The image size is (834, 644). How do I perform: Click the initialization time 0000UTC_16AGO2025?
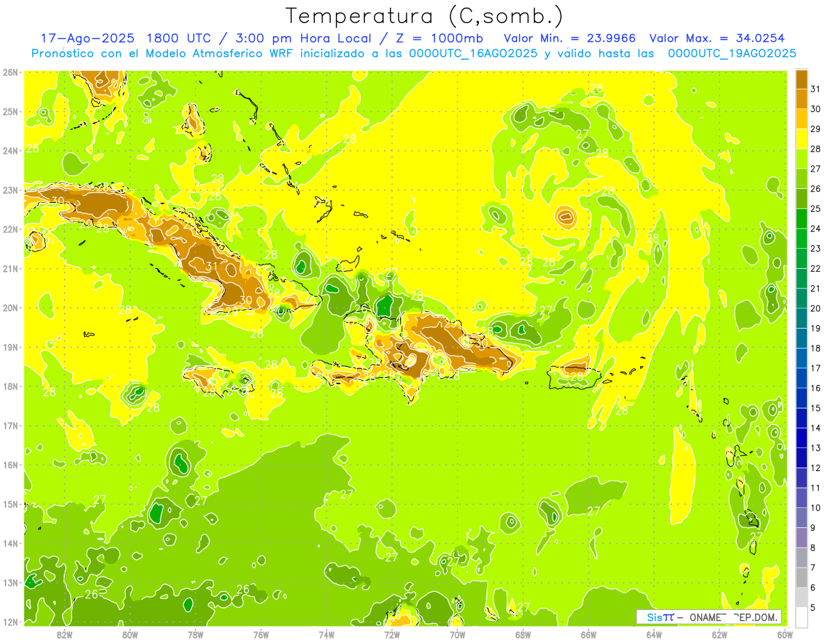473,53
